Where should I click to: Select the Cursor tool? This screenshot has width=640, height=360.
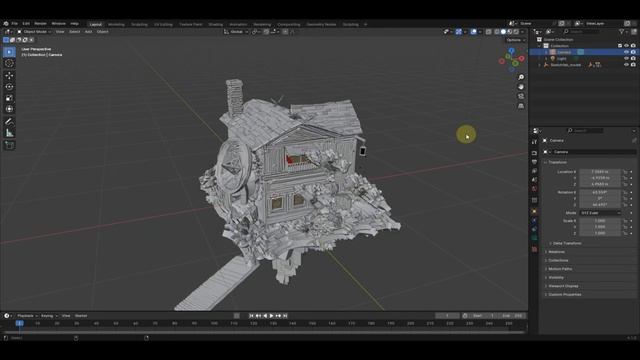pos(9,63)
